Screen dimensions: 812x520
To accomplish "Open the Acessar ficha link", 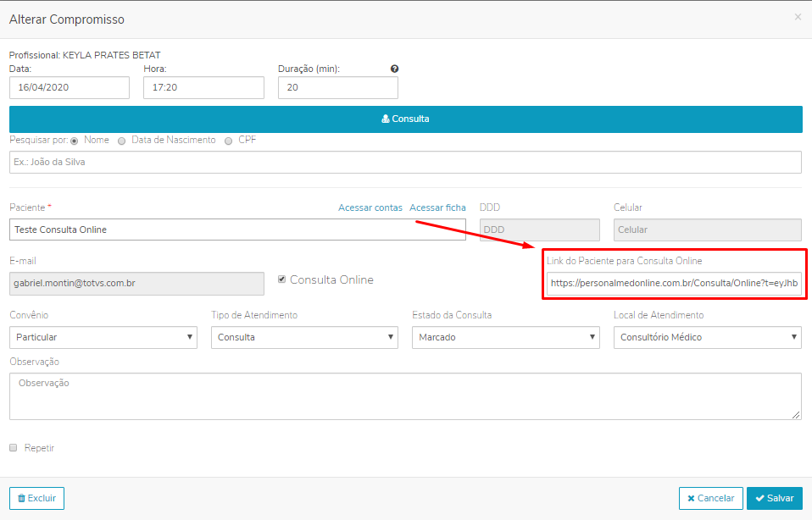I will [x=437, y=207].
